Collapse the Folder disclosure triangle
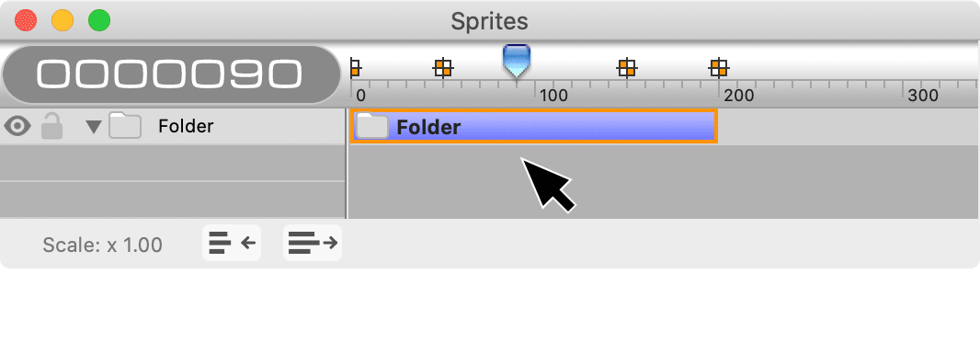980x354 pixels. coord(93,128)
